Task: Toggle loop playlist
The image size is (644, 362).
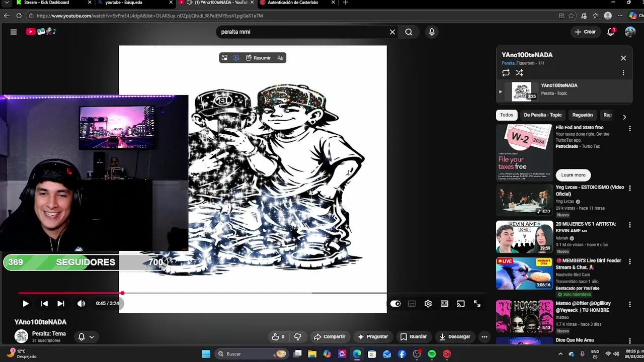Action: coord(506,73)
